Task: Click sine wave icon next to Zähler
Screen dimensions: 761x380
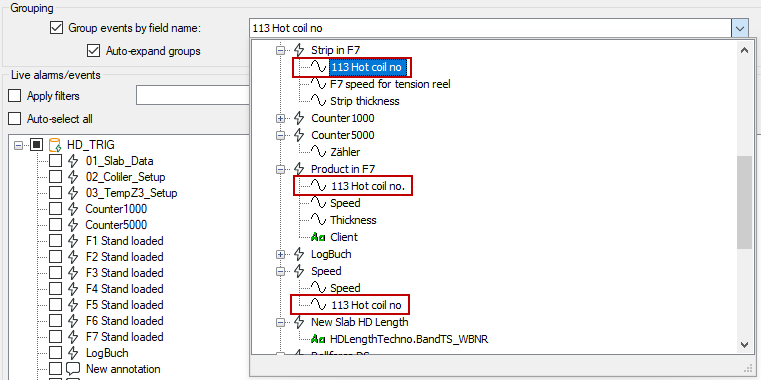Action: 318,152
